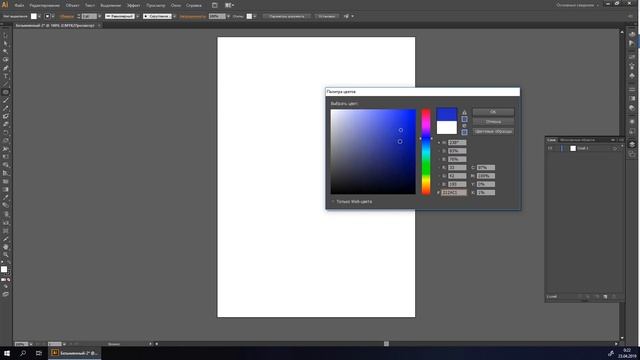
Task: Open the Layers panel flyout menu
Action: pyautogui.click(x=621, y=140)
